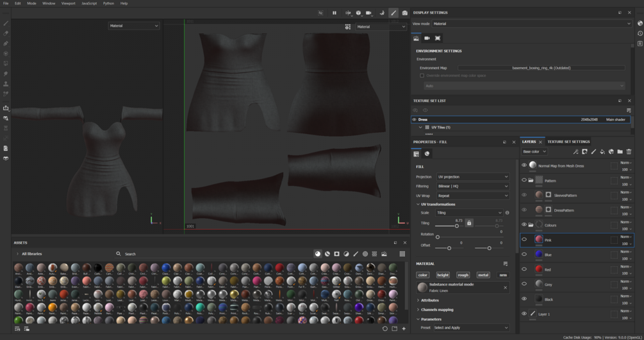
Task: Hide the Blue layer
Action: point(524,255)
